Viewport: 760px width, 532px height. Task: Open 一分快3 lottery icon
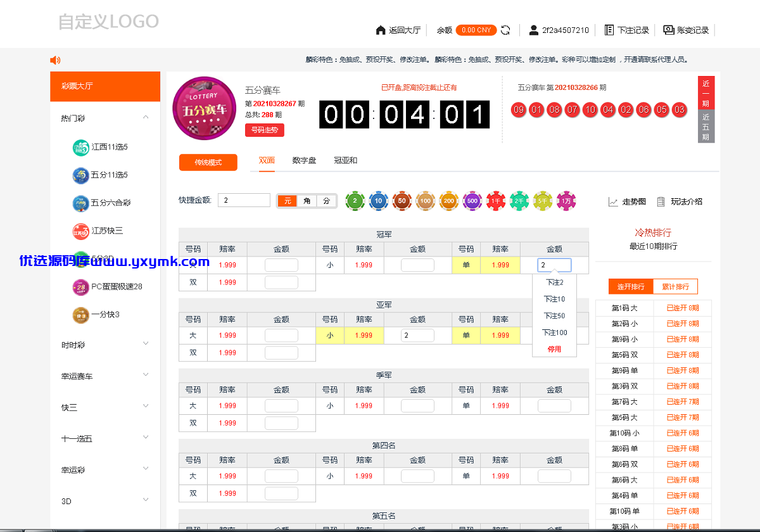click(80, 314)
